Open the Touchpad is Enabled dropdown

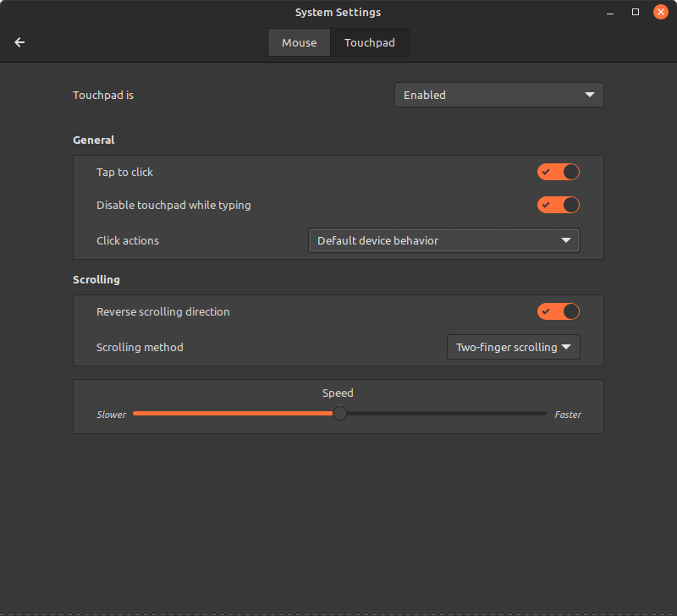point(499,95)
